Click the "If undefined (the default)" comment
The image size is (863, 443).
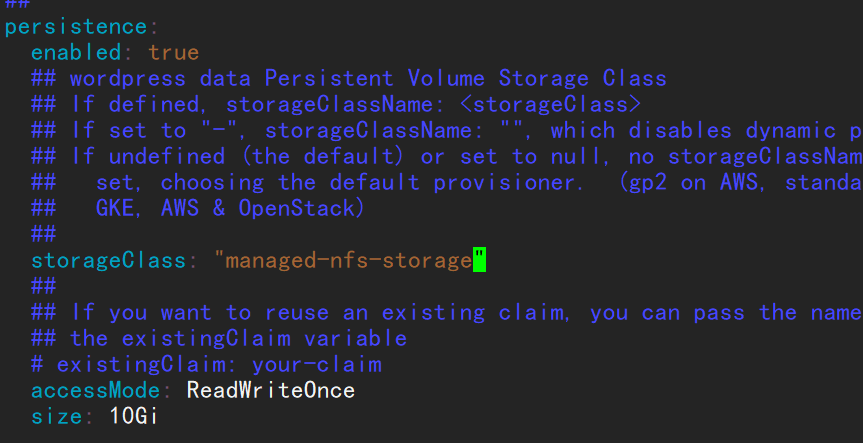[x=240, y=157]
